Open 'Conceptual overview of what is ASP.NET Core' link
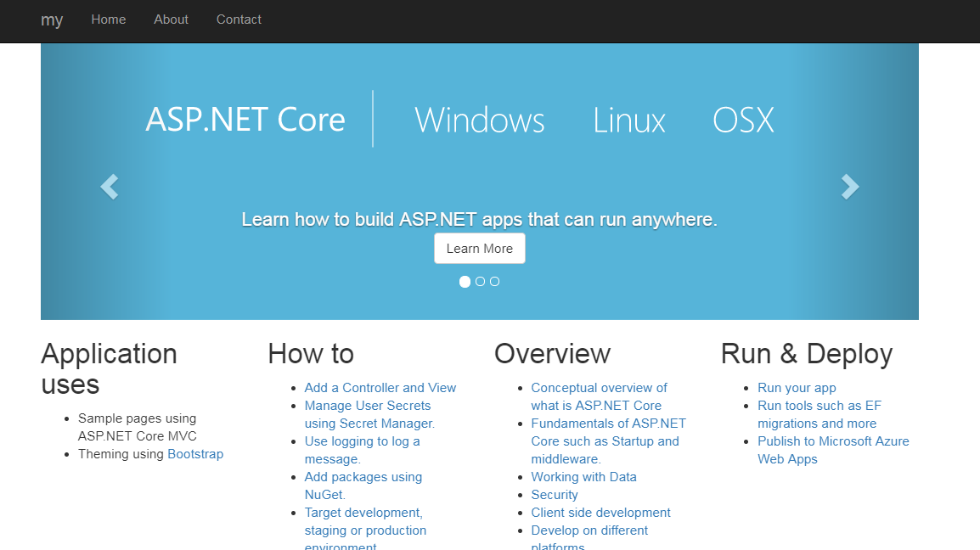980x550 pixels. [x=600, y=397]
